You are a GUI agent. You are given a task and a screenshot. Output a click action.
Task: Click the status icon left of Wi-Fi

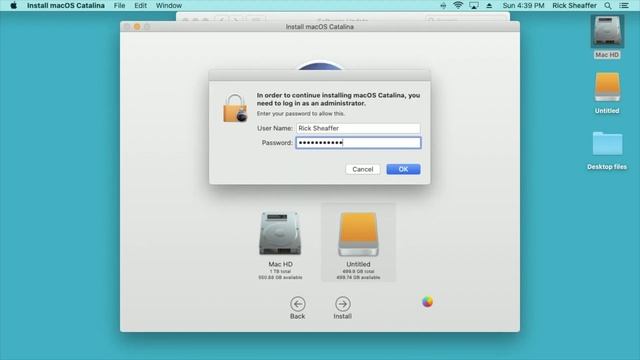(x=443, y=6)
